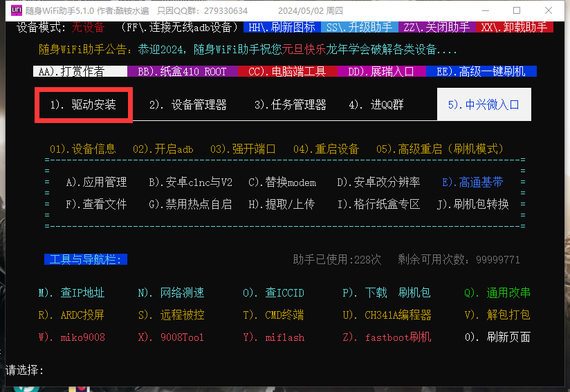
Task: Open DD).展瑞入口 entry
Action: (x=381, y=71)
